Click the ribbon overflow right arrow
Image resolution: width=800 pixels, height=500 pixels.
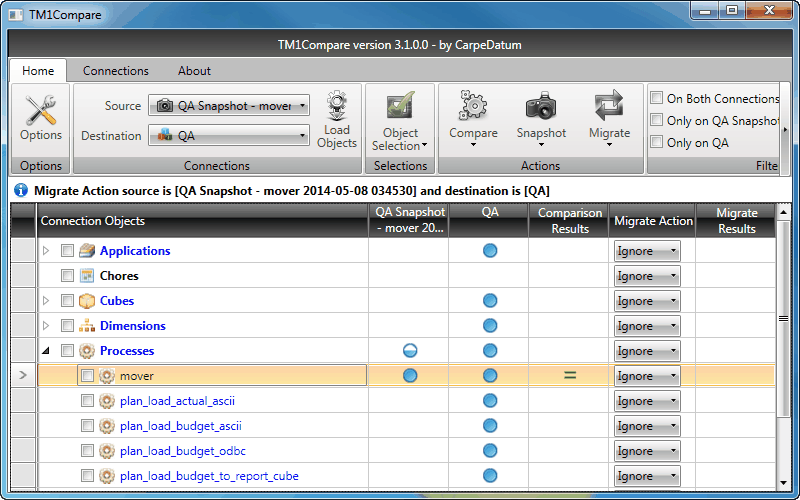(785, 130)
